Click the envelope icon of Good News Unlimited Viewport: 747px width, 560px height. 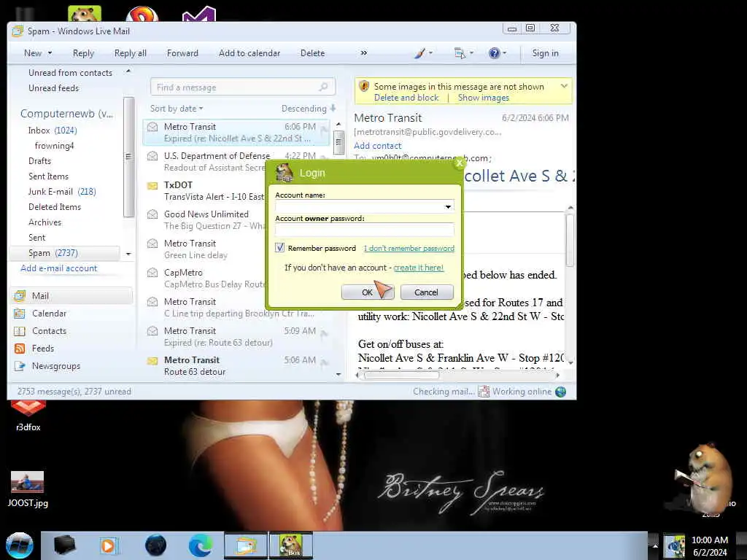(x=152, y=214)
